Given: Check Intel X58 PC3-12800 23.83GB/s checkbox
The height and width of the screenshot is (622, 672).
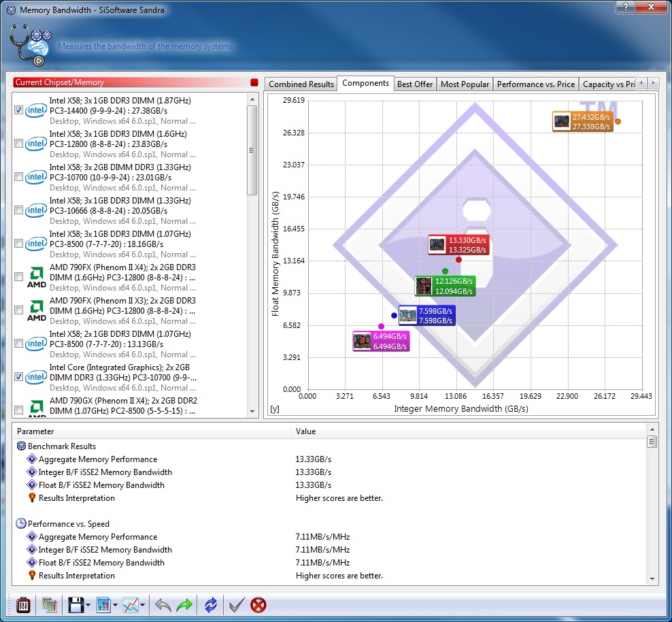Looking at the screenshot, I should (18, 144).
